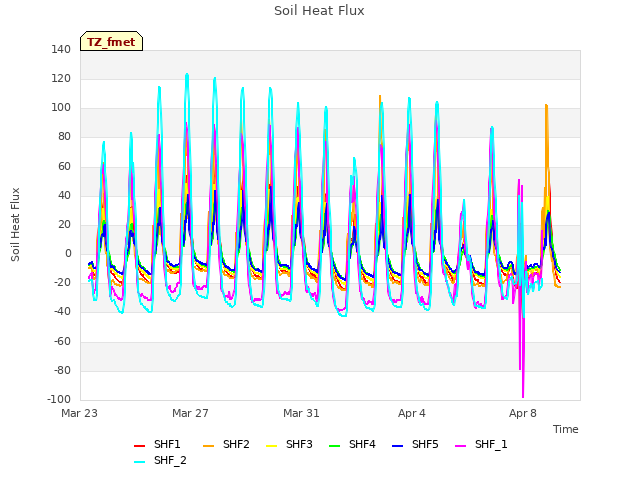Click the yellow SHF3 legend swatch
The height and width of the screenshot is (480, 640).
(271, 446)
